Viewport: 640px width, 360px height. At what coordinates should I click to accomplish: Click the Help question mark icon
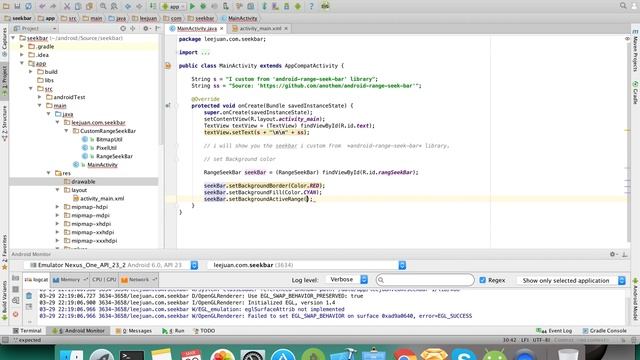pyautogui.click(x=311, y=6)
